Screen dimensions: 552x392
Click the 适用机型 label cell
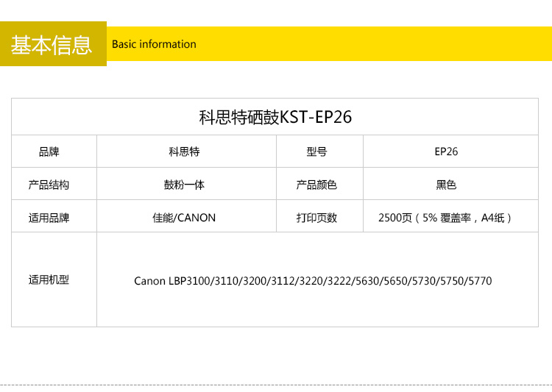point(49,280)
